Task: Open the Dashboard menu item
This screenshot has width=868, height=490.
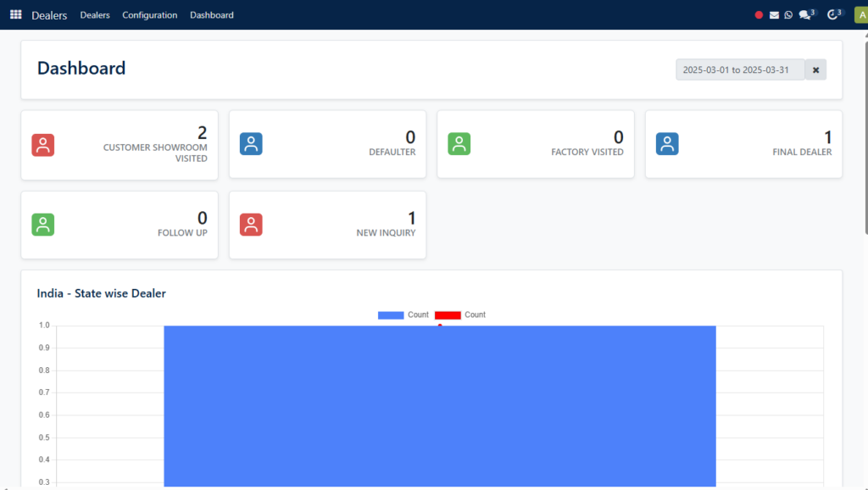Action: pyautogui.click(x=211, y=15)
